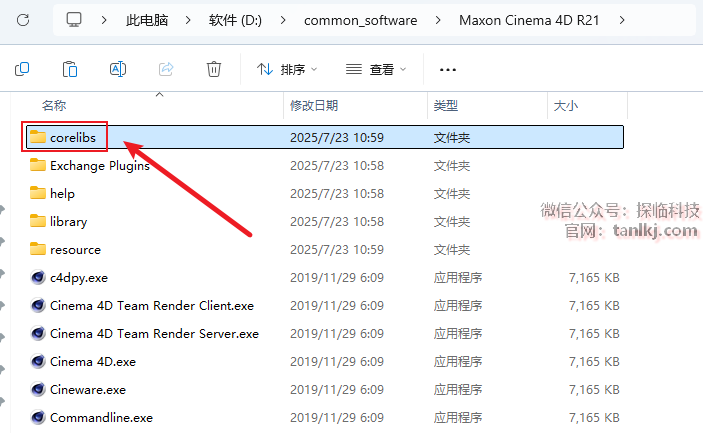Click the Rename toolbar icon
The width and height of the screenshot is (703, 433).
(x=118, y=69)
